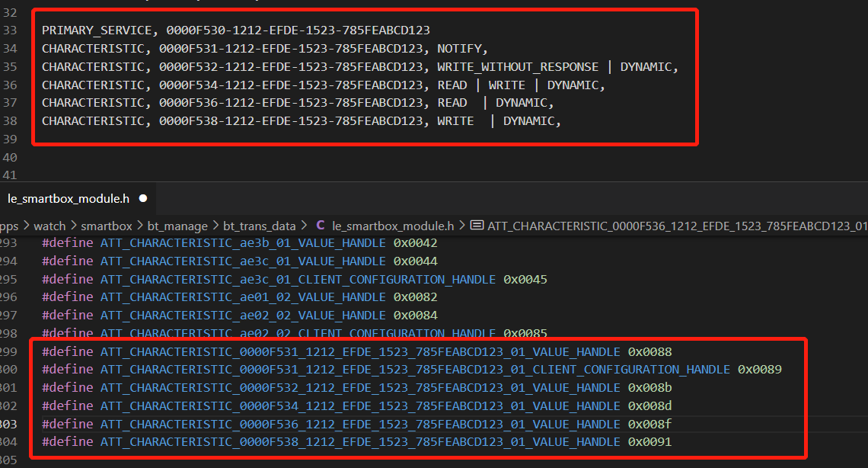Click the le_smartbox_module.h breadcrumb item
Screen dimensions: 868x468
click(392, 226)
